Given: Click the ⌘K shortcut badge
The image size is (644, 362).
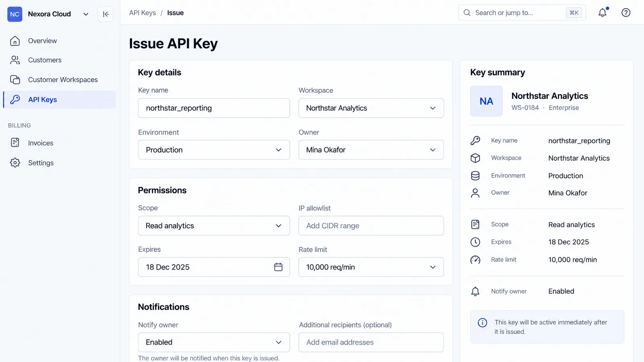Looking at the screenshot, I should pos(574,13).
